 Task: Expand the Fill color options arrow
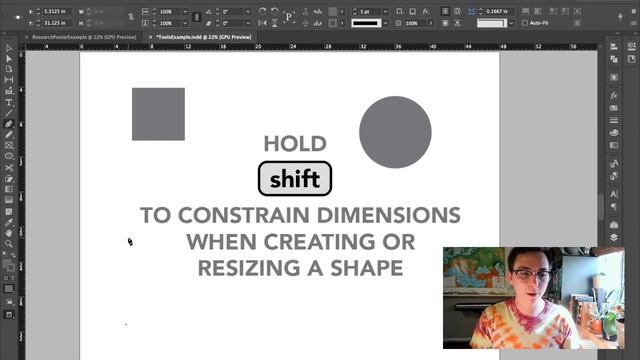coord(342,12)
